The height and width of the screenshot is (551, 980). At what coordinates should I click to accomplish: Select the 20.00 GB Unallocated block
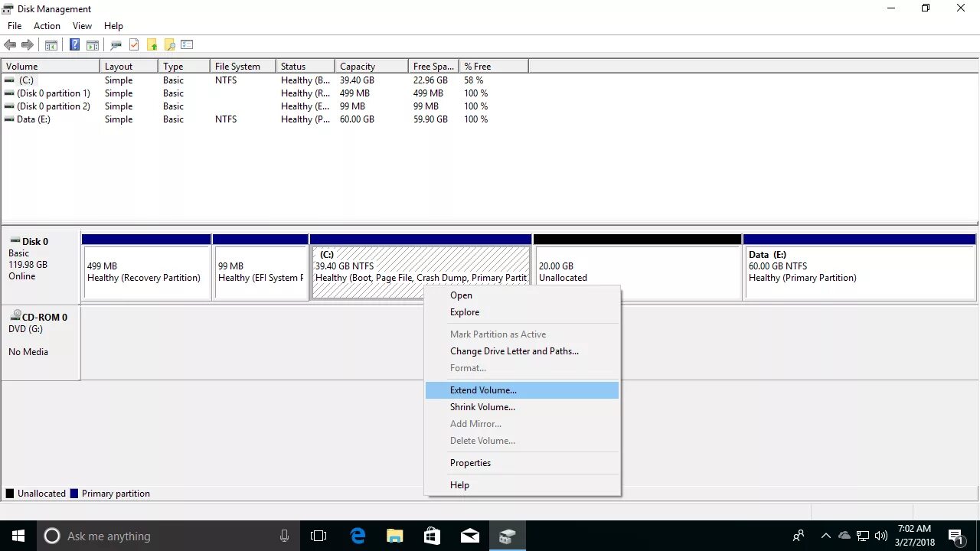tap(637, 268)
